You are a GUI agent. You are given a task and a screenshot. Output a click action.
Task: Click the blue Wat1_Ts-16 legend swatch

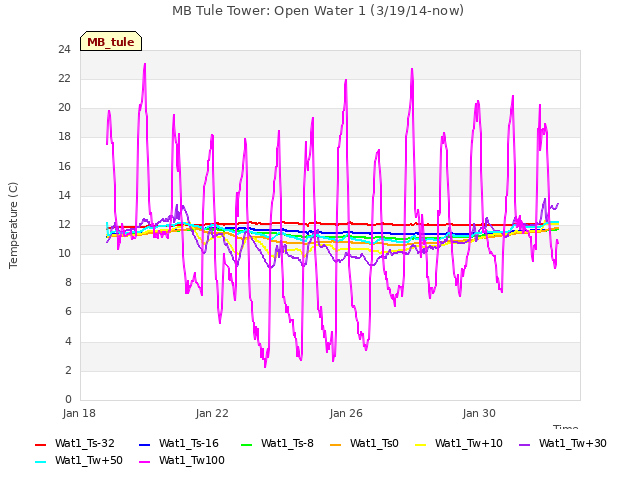coord(144,444)
